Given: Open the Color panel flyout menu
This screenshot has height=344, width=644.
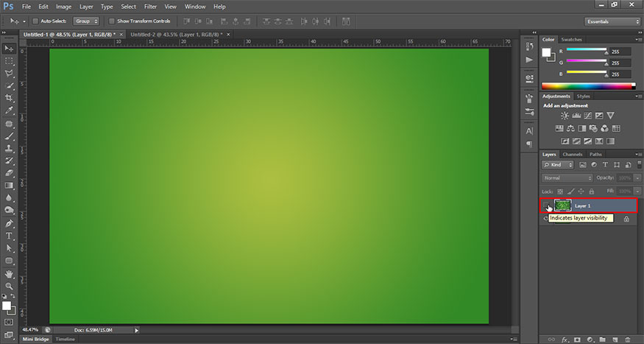Looking at the screenshot, I should (x=639, y=40).
